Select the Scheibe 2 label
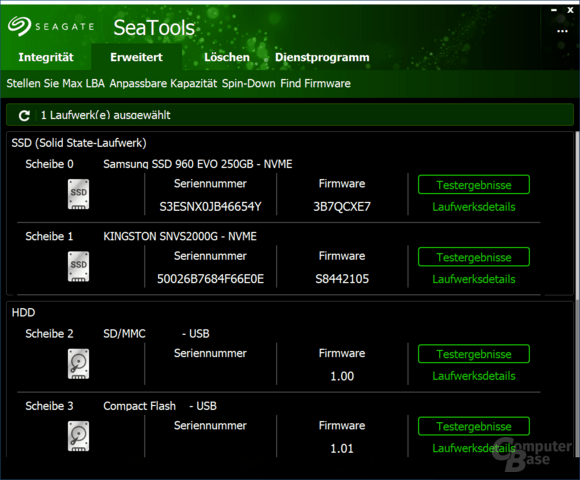 (x=49, y=334)
